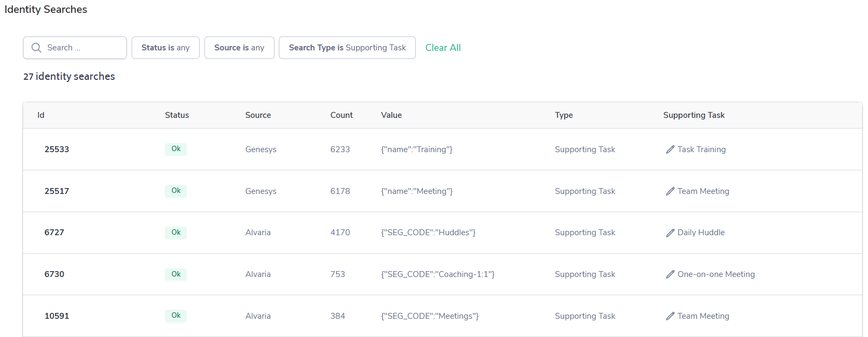Open identity search 25533
Viewport: 868px width, 337px height.
pos(57,149)
